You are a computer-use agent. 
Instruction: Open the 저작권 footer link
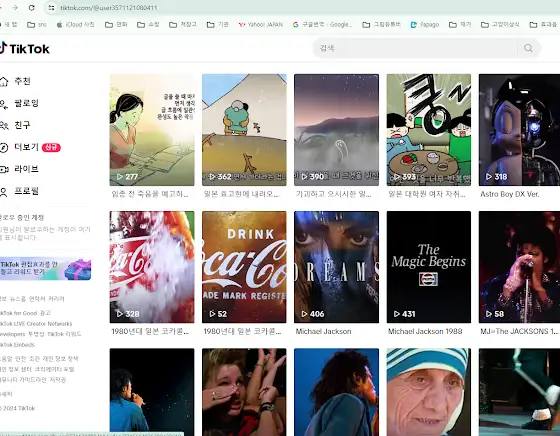(58, 380)
